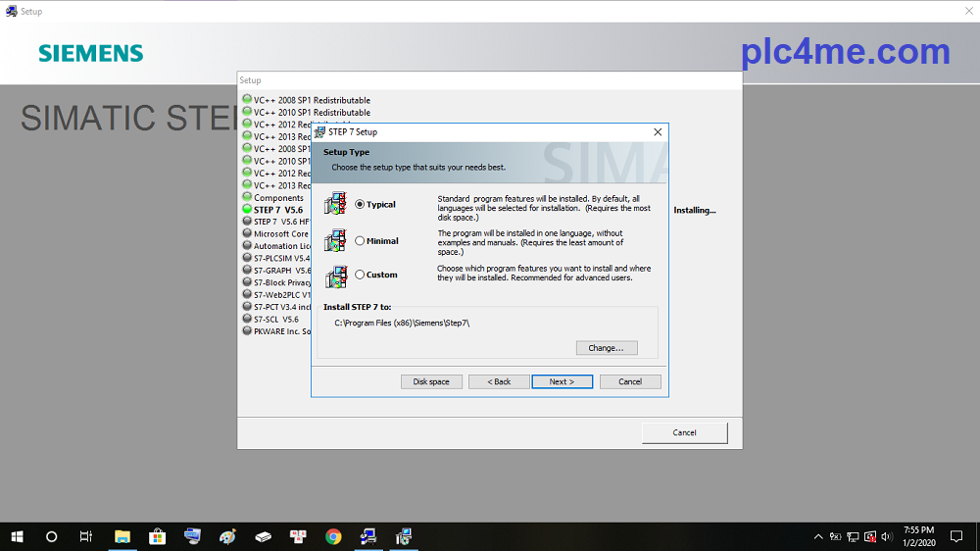Click the 'Components' list entry
Image resolution: width=980 pixels, height=551 pixels.
[278, 198]
